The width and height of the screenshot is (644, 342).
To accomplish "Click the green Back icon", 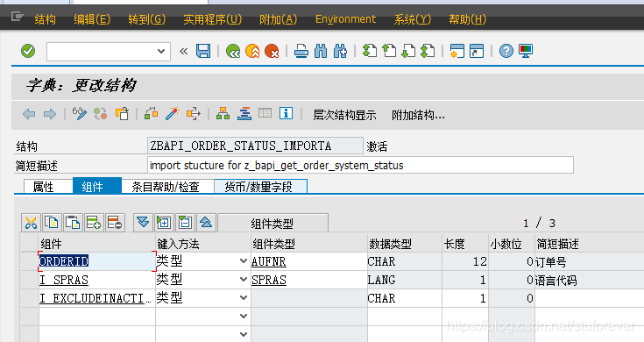I will point(233,52).
